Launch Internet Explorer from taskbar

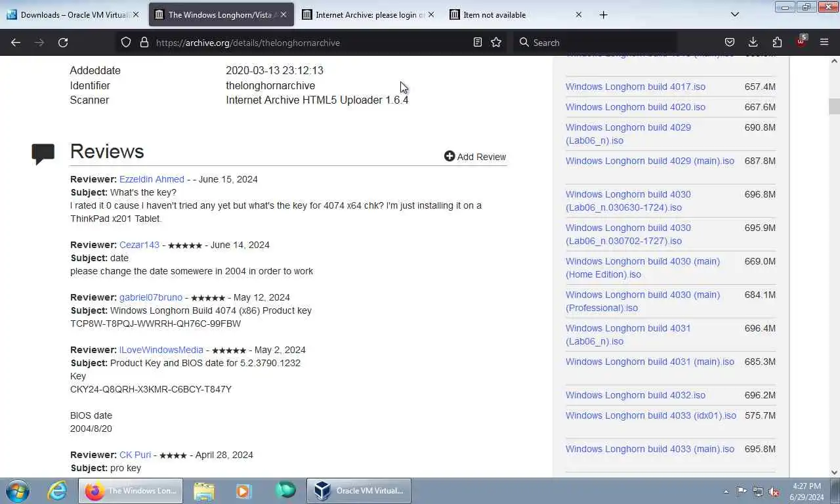click(57, 491)
